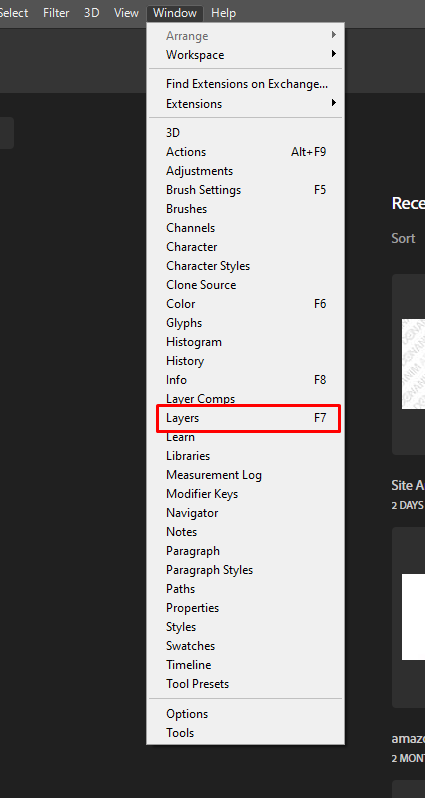
Task: Open the Layers panel entry
Action: pos(246,418)
